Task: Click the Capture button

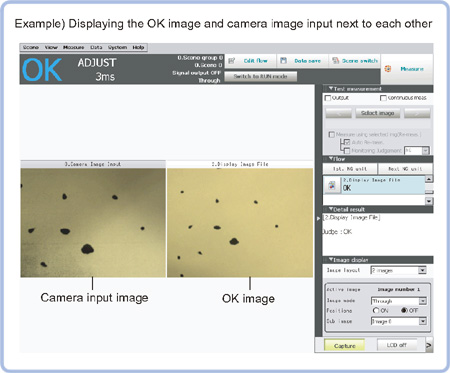Action: tap(345, 346)
